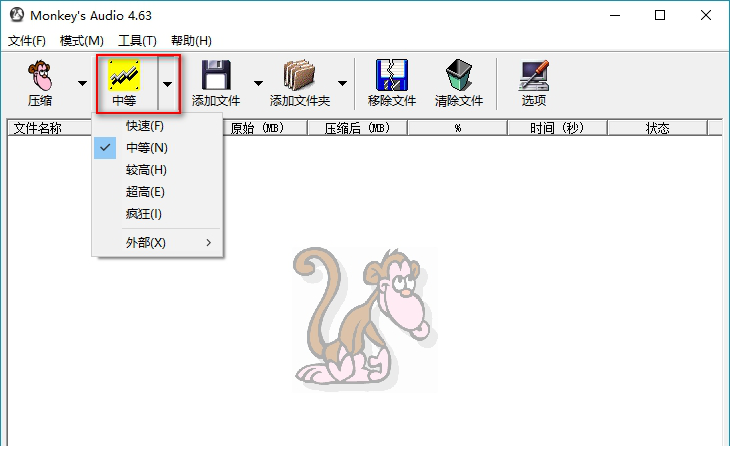This screenshot has height=463, width=730.
Task: Click the 添加文件夹 folder icon
Action: (x=299, y=77)
